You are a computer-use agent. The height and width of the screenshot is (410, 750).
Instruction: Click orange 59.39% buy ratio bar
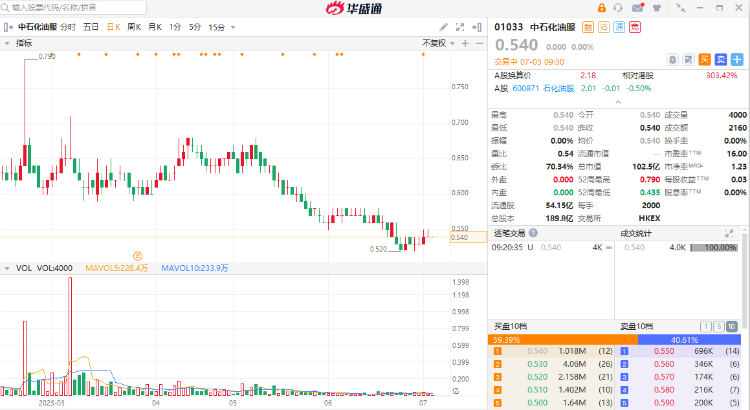(562, 340)
